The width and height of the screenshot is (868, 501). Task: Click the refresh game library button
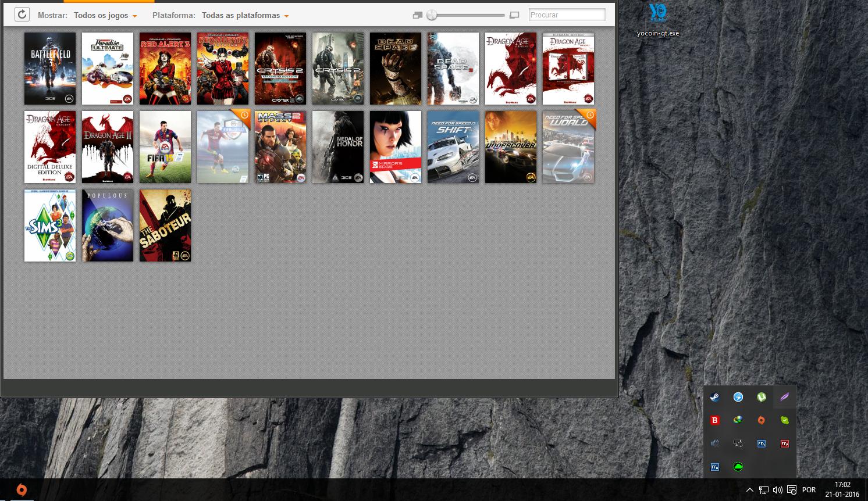(22, 15)
